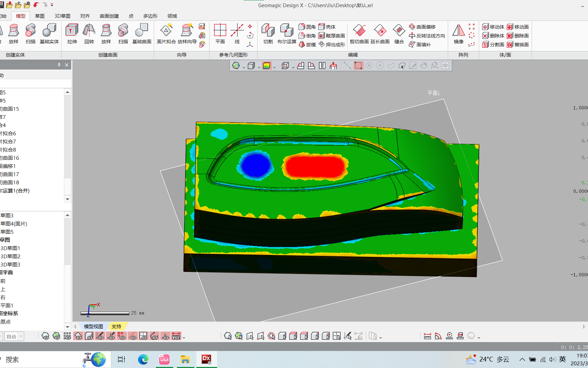The height and width of the screenshot is (368, 588).
Task: Select the Extrude (拉伸) tool
Action: [x=72, y=34]
